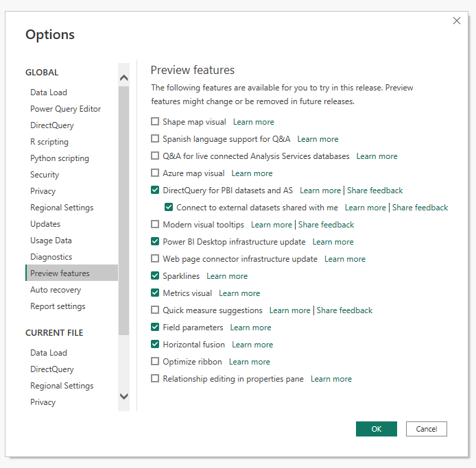This screenshot has height=468, width=476.
Task: Enable Modern visual tooltips
Action: click(155, 225)
